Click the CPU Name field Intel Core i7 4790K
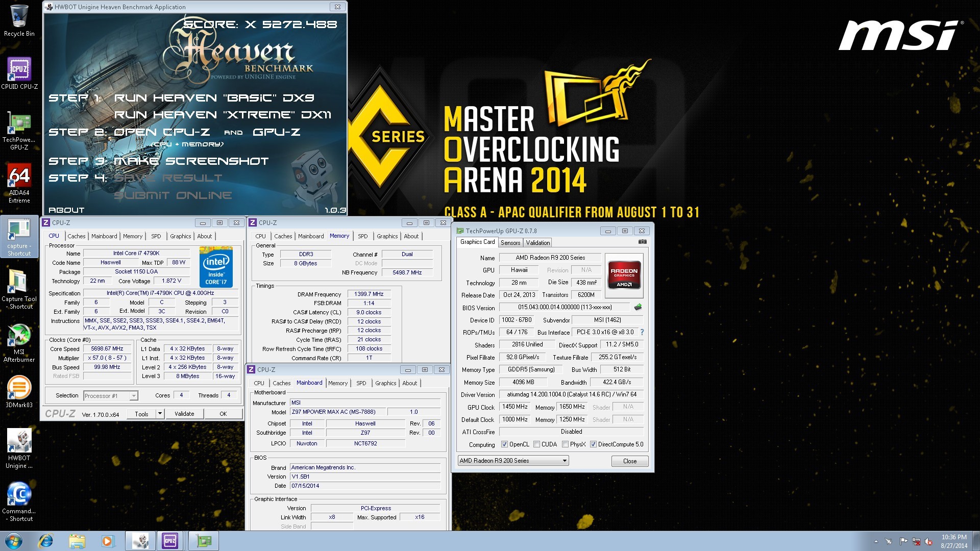Viewport: 980px width, 551px height. (x=136, y=253)
